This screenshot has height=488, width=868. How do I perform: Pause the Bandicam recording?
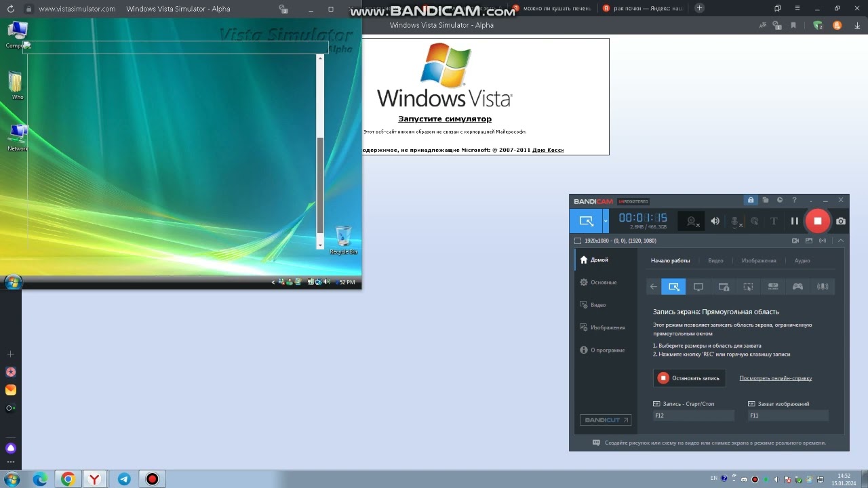pyautogui.click(x=794, y=221)
